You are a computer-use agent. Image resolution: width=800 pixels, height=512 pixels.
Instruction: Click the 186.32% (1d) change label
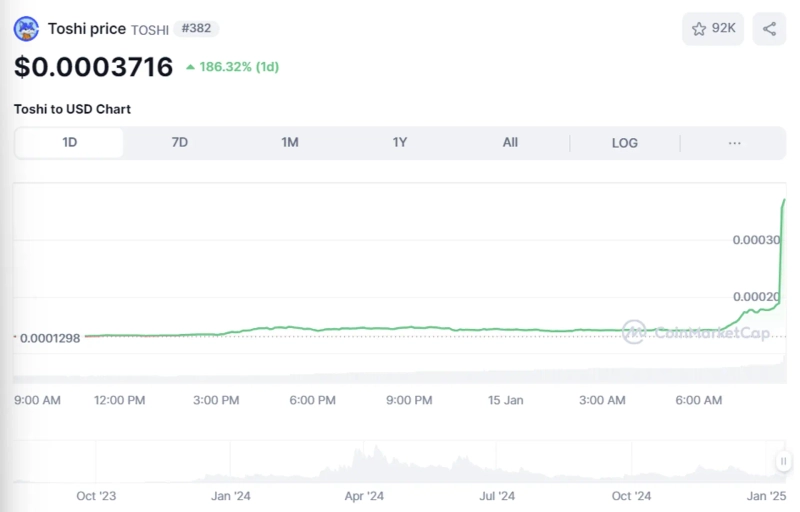click(x=240, y=67)
